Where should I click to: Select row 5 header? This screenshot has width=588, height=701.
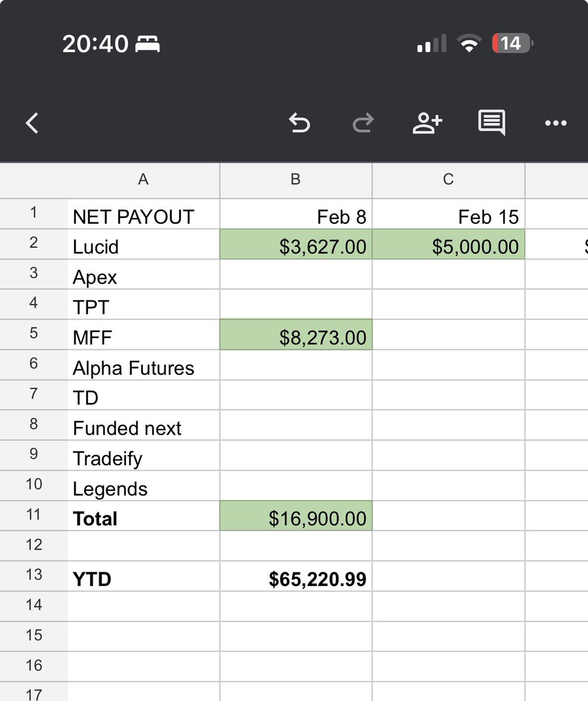tap(34, 334)
